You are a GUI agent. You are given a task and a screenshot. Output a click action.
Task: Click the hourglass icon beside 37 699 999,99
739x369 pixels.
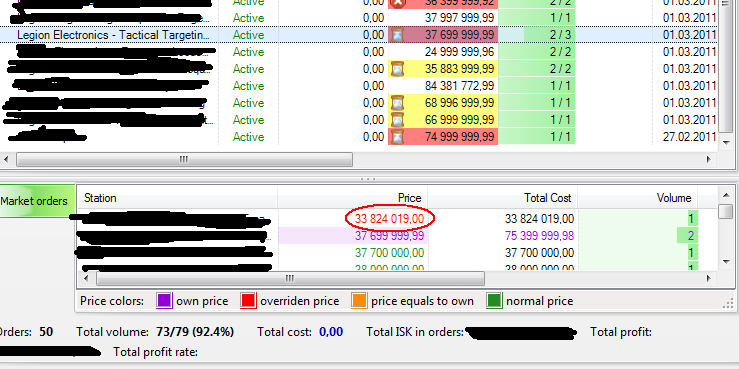[398, 35]
